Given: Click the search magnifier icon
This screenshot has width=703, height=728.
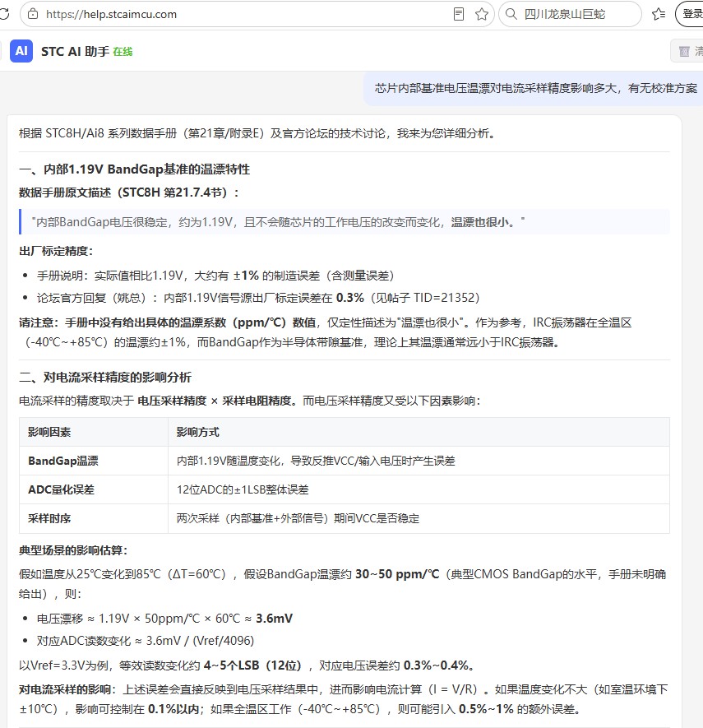Looking at the screenshot, I should click(511, 14).
